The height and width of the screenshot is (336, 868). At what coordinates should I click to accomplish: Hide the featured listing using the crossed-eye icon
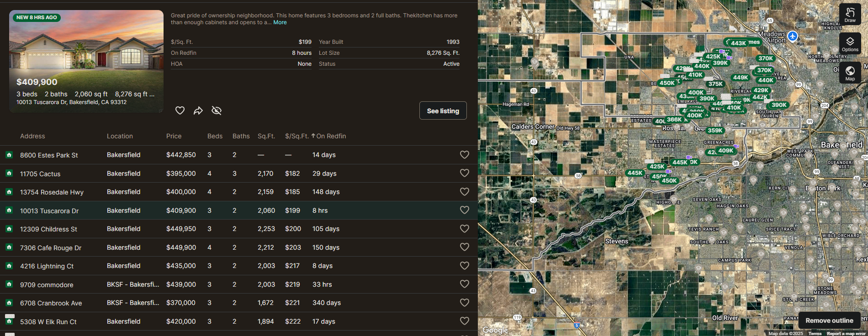coord(217,110)
